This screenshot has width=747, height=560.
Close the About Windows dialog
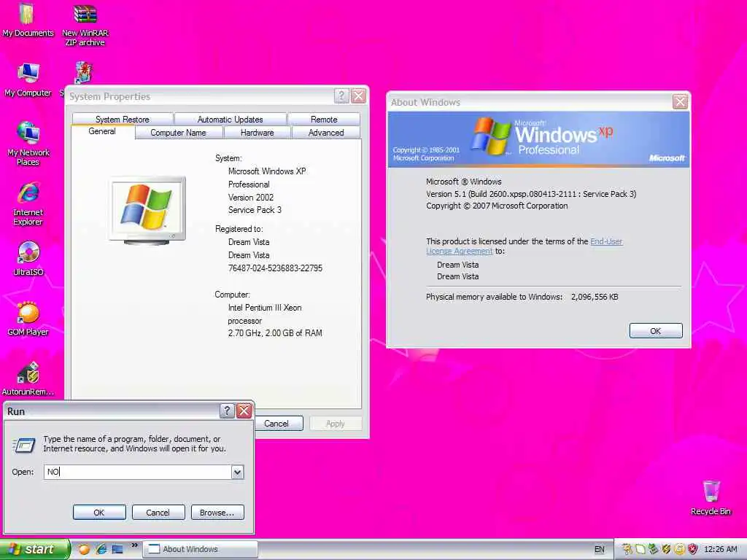tap(680, 102)
